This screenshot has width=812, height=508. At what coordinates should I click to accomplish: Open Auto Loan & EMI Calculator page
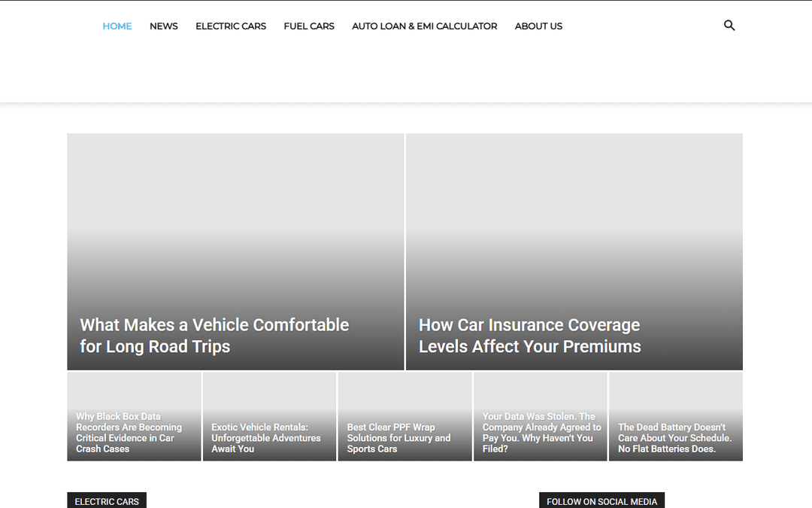point(424,26)
